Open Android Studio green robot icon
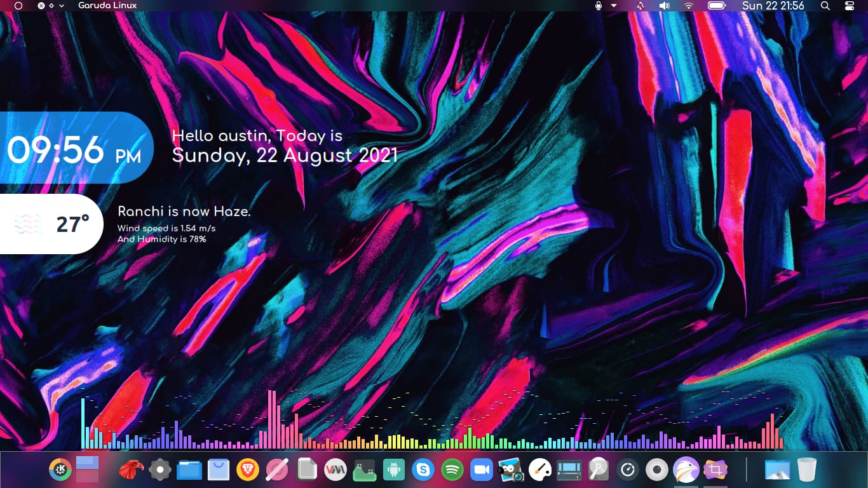This screenshot has width=868, height=488. tap(394, 470)
